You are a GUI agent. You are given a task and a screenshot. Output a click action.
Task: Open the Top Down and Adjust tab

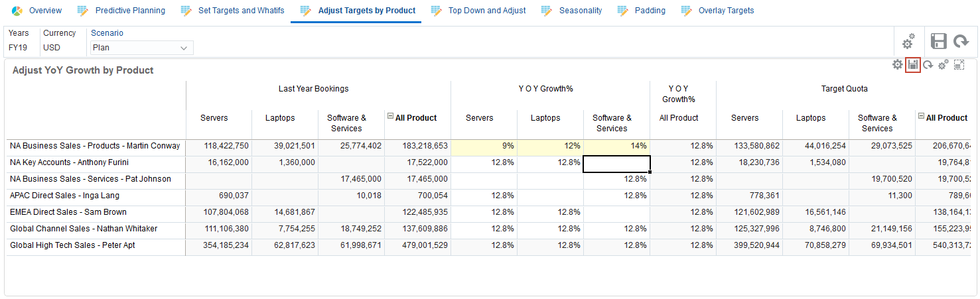[x=486, y=11]
